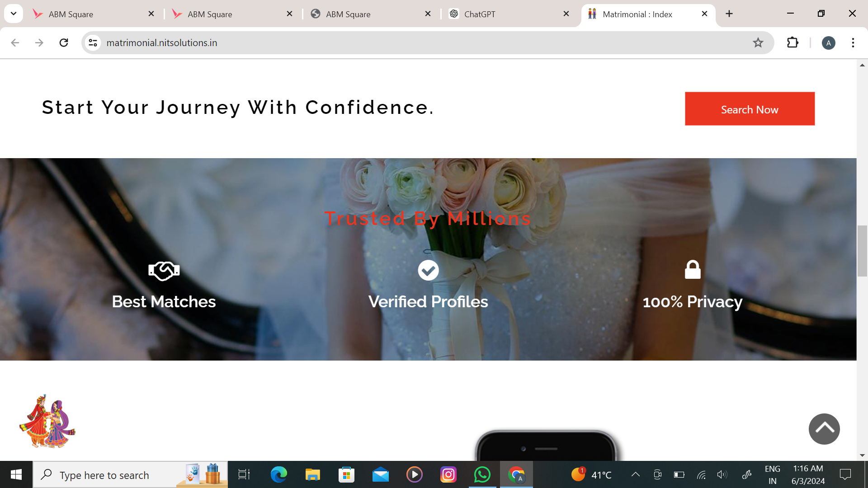Image resolution: width=868 pixels, height=488 pixels.
Task: Reload the matrimonial page
Action: (x=64, y=42)
